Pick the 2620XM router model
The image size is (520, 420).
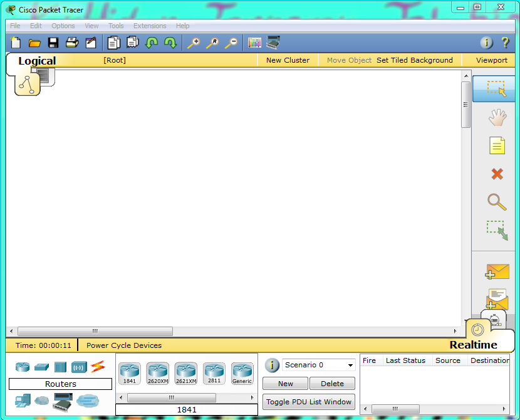[158, 373]
